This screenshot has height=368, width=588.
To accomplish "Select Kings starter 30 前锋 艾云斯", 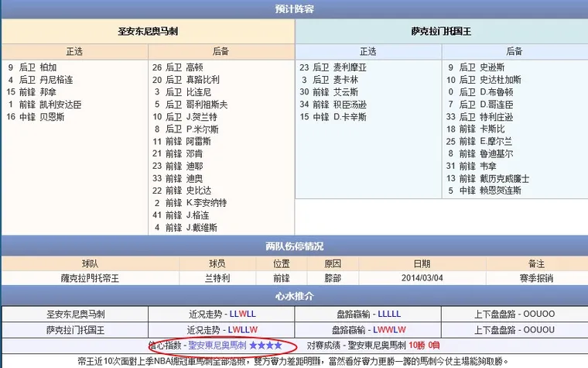I will [x=329, y=92].
